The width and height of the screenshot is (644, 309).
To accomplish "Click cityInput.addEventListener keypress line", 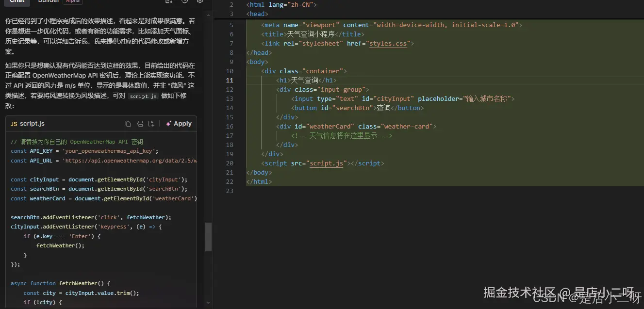I will pyautogui.click(x=86, y=227).
